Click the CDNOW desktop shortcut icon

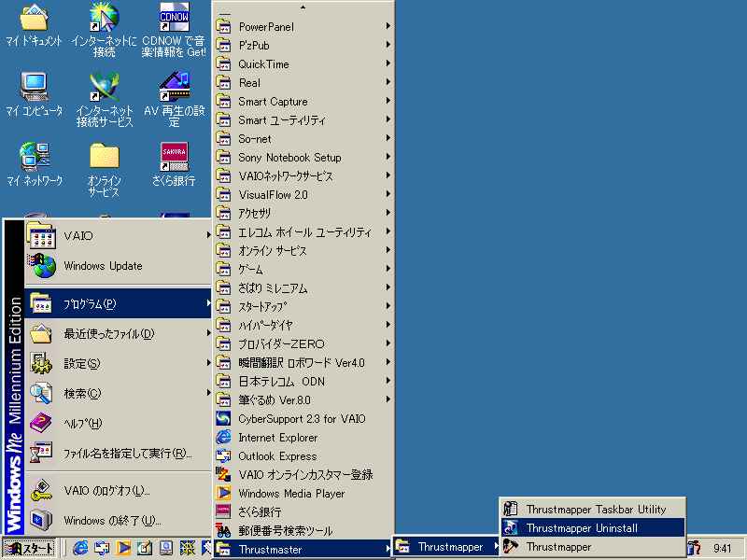pos(174,18)
